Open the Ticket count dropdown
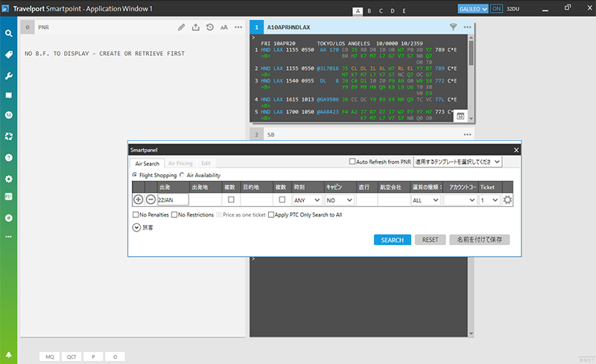 (x=489, y=199)
